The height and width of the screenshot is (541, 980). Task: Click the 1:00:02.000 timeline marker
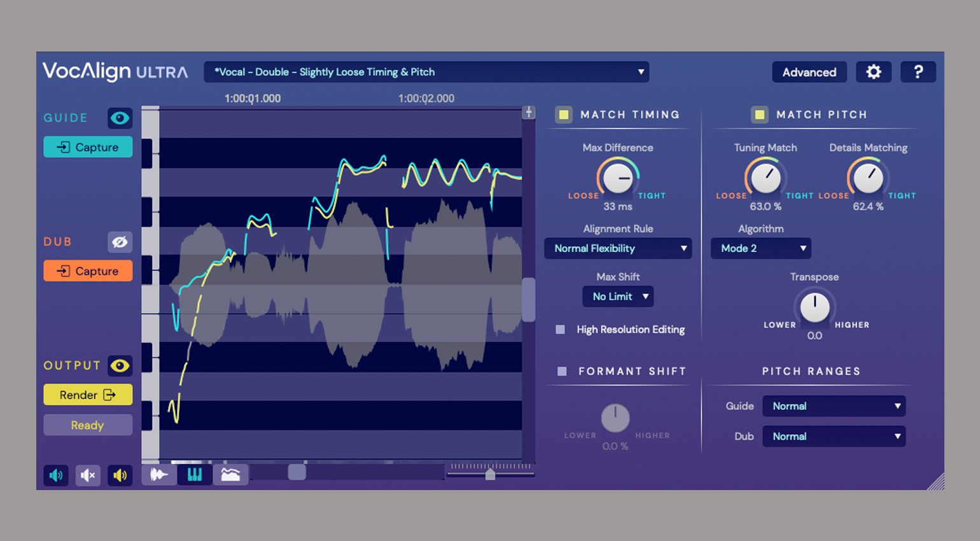pyautogui.click(x=426, y=99)
